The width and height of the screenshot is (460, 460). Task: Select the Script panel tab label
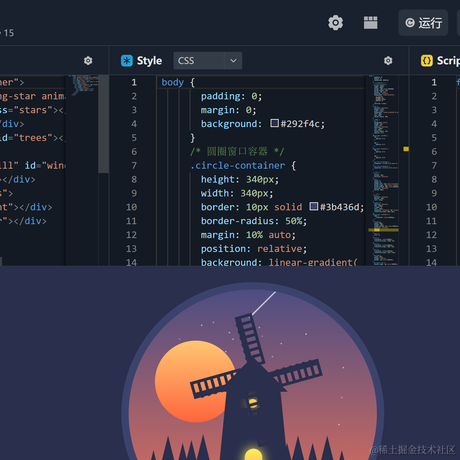pyautogui.click(x=448, y=61)
